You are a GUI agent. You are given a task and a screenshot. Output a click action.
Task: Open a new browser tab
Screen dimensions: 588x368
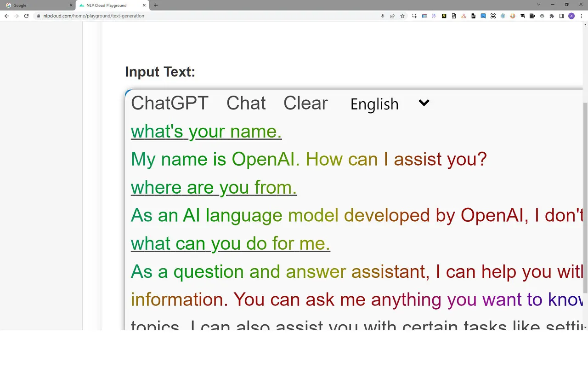pos(156,5)
